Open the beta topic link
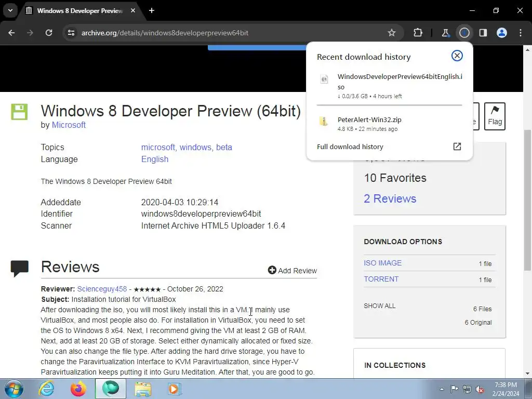 [224, 147]
